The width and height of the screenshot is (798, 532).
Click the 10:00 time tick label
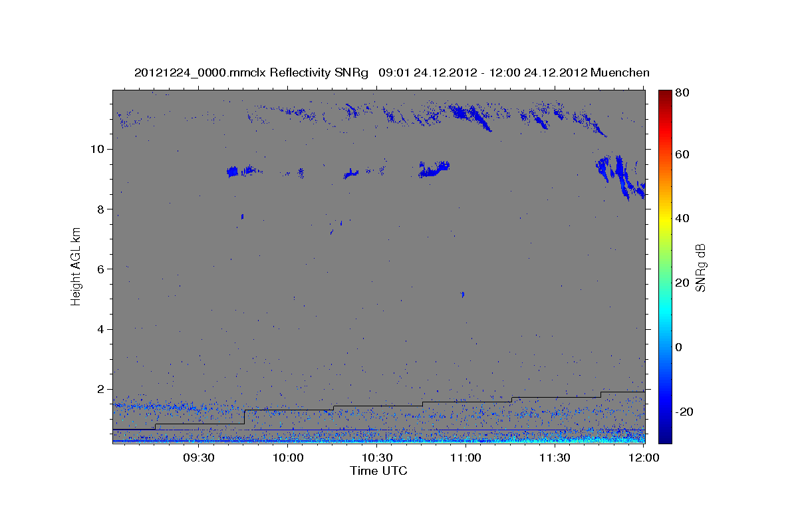(288, 458)
